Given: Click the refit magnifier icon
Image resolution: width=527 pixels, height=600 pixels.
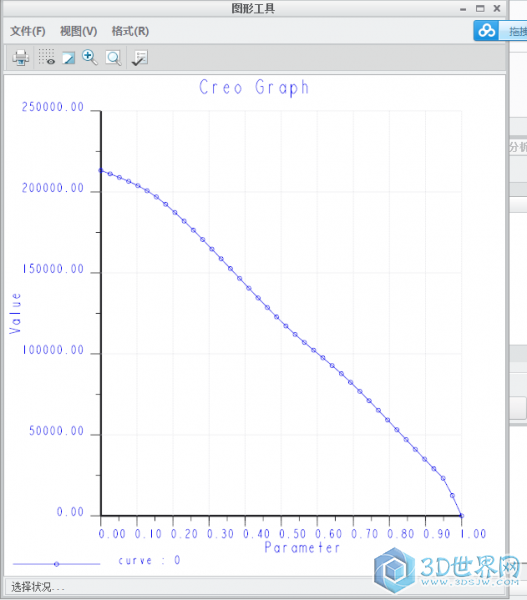Looking at the screenshot, I should (x=113, y=58).
